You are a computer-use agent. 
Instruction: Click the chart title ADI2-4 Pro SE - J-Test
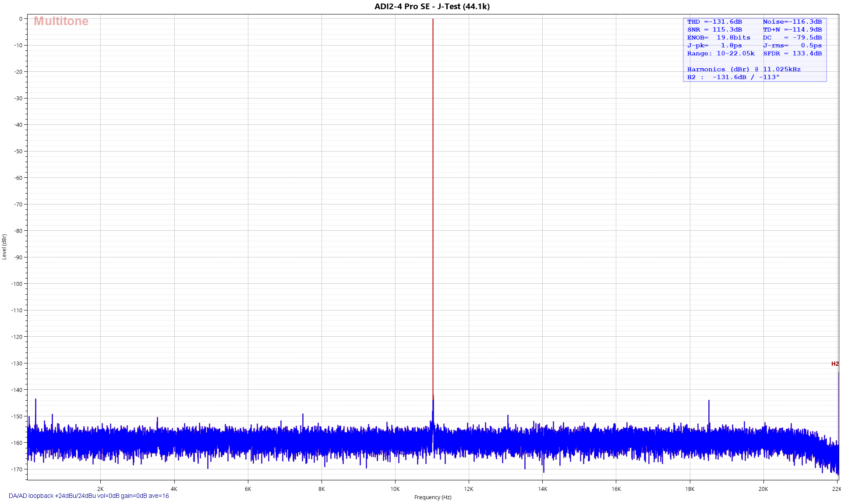(432, 7)
